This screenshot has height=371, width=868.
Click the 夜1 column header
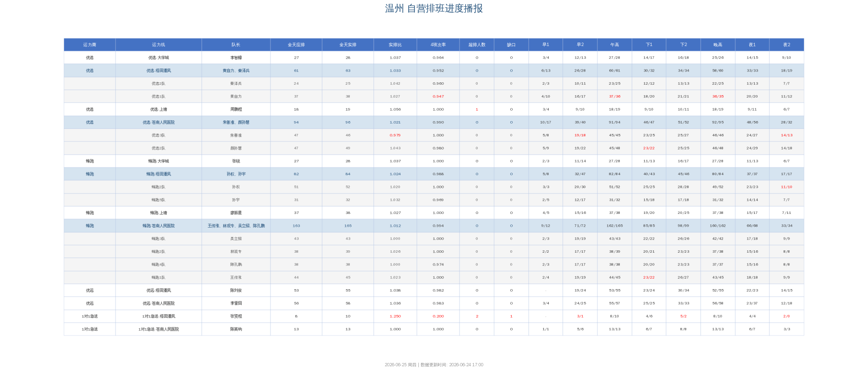pos(752,44)
